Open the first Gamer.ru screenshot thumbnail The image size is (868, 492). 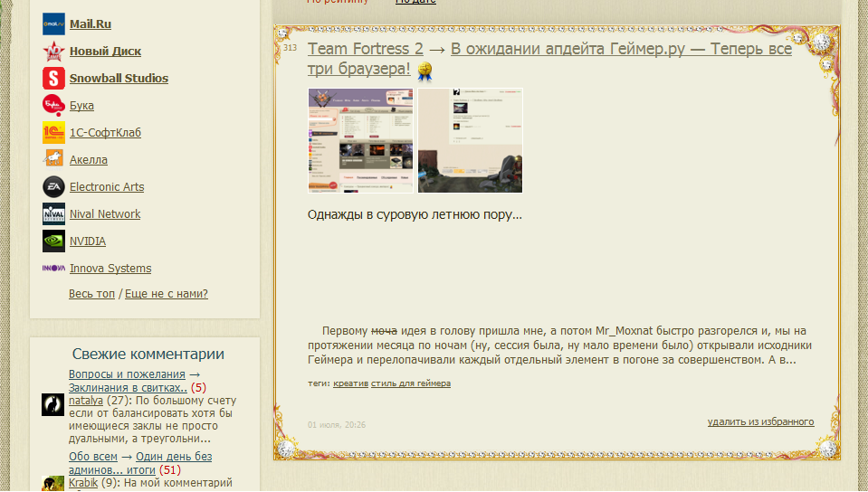[x=360, y=140]
